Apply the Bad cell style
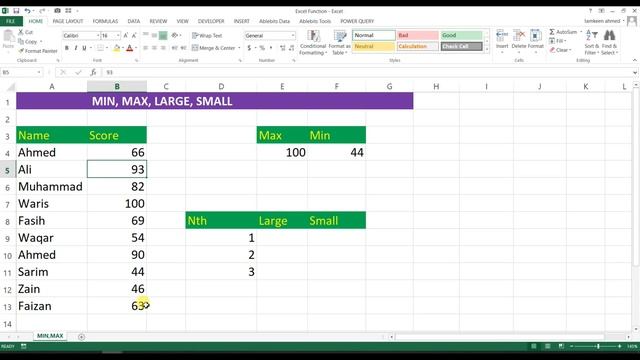640x360 pixels. click(418, 35)
